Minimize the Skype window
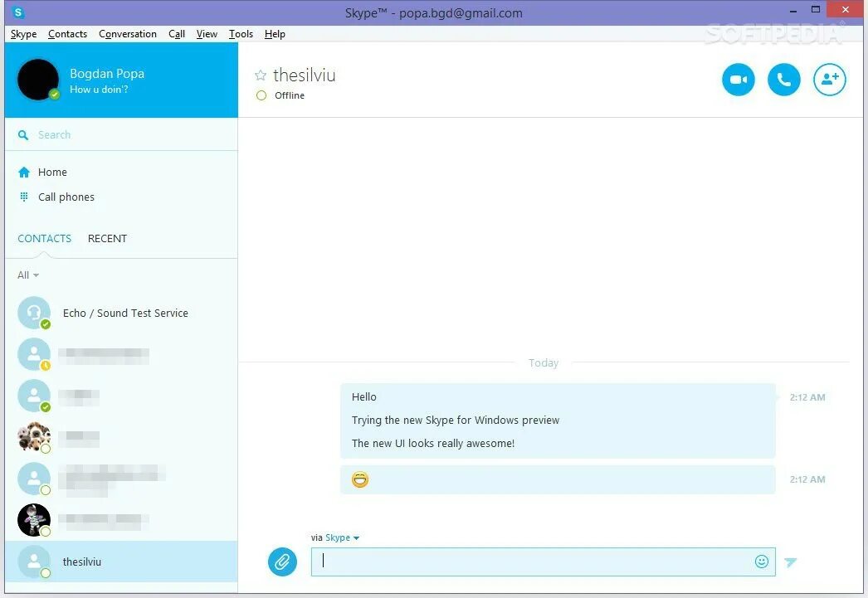 (793, 11)
